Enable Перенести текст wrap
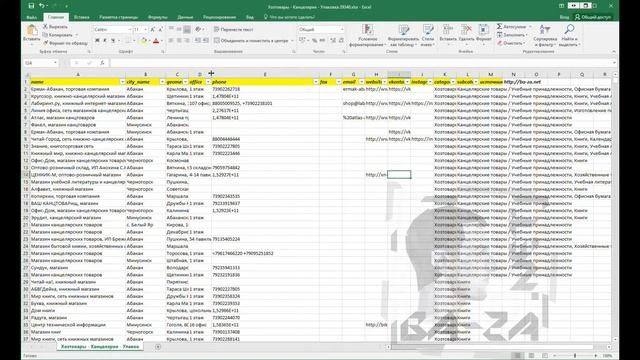The height and width of the screenshot is (360, 640). [233, 29]
